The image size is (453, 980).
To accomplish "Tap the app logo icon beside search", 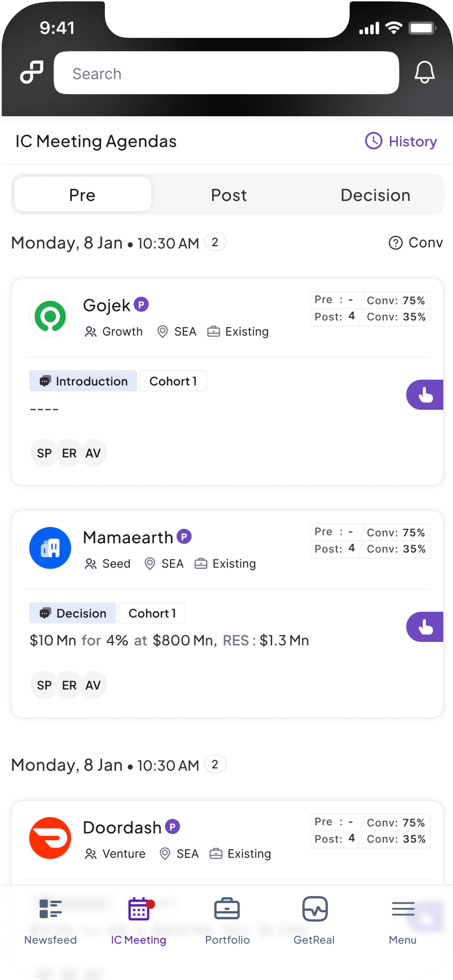I will click(32, 72).
